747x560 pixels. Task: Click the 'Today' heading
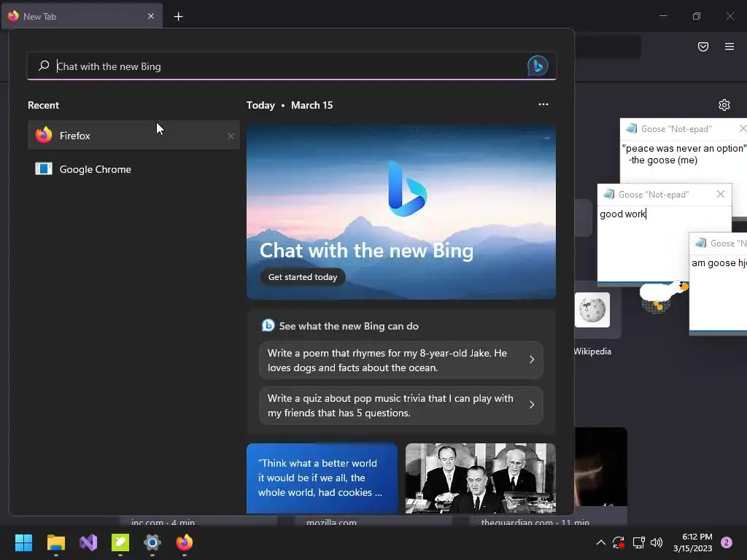tap(260, 105)
